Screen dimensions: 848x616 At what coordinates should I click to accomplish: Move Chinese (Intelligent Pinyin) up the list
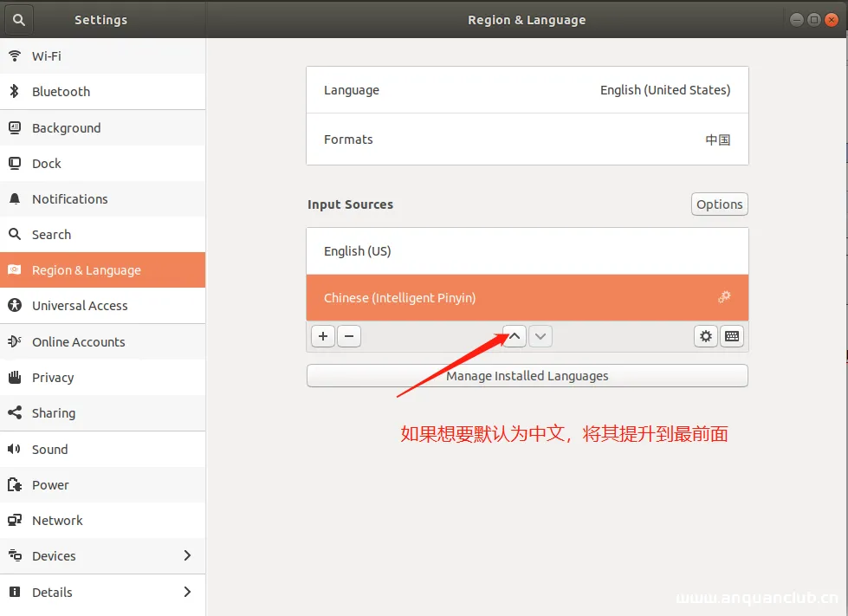tap(514, 336)
